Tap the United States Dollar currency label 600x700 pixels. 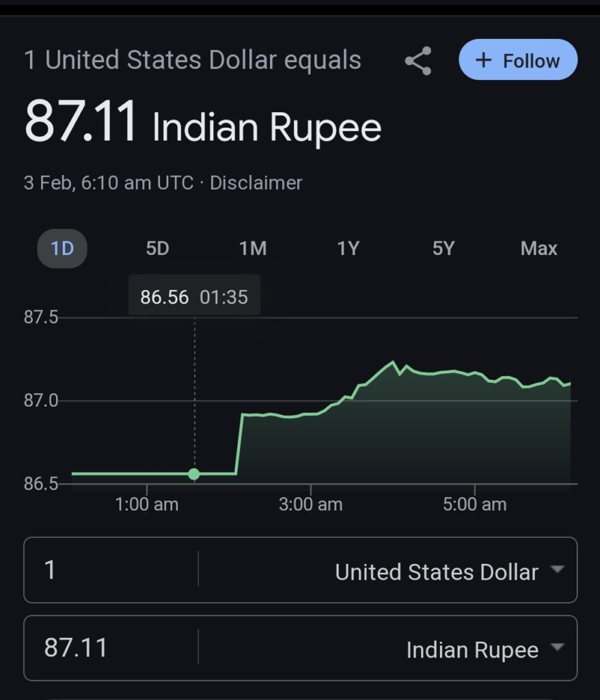436,572
